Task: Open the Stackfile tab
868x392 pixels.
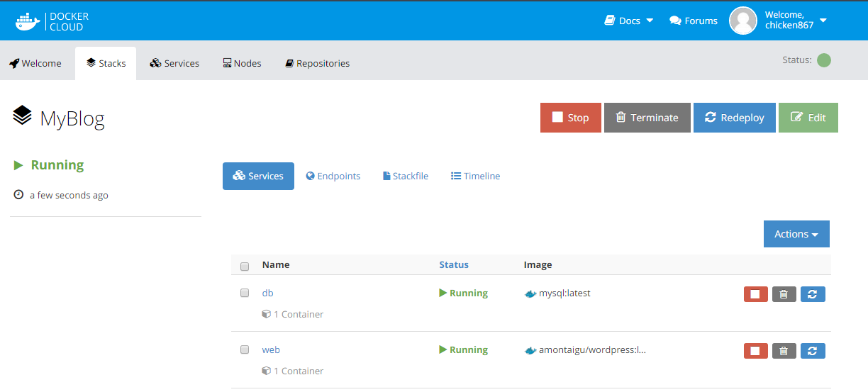Action: [406, 176]
